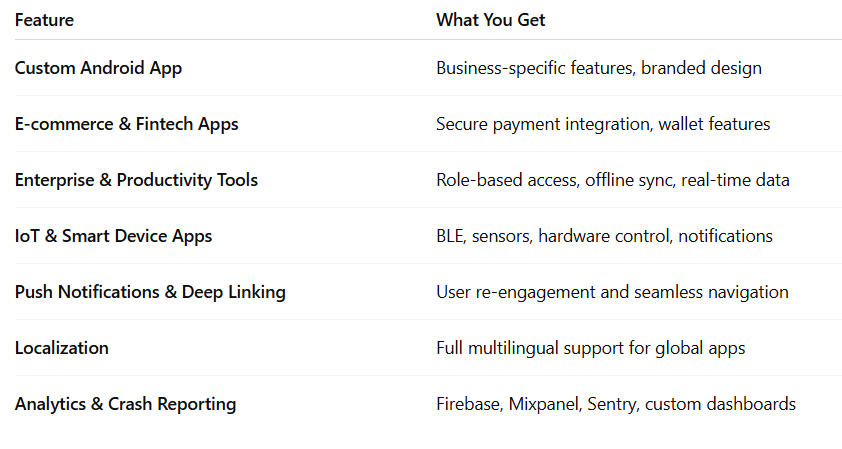Select the "Custom Android App" feature cell
Viewport: 842px width, 449px height.
[98, 68]
